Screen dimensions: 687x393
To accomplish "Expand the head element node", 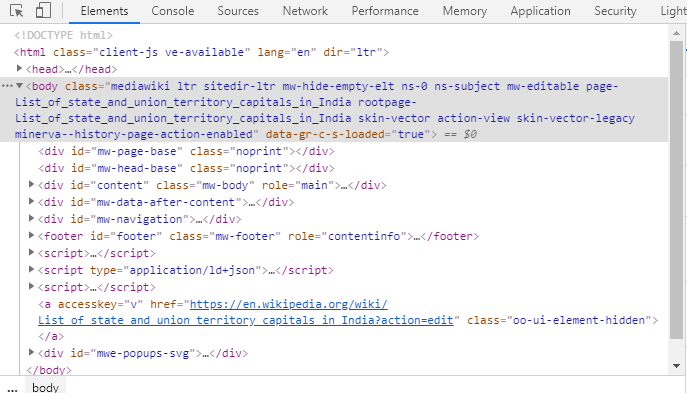I will pos(19,68).
